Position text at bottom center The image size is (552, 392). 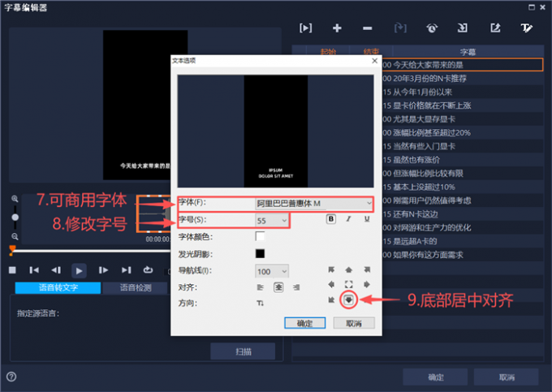[x=348, y=299]
